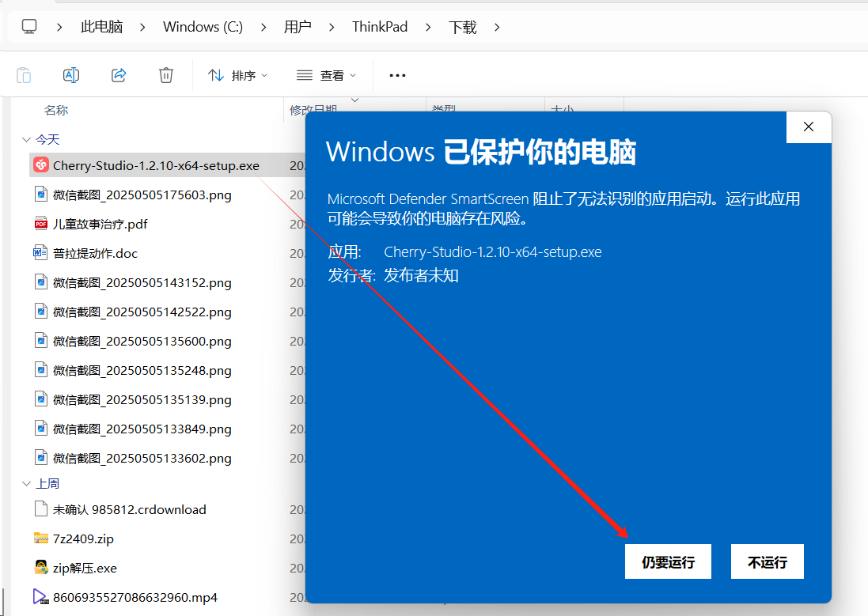This screenshot has height=616, width=868.
Task: Select file name Cherry-Studio-1.2.10-x64-setup.exe in list
Action: tap(156, 165)
